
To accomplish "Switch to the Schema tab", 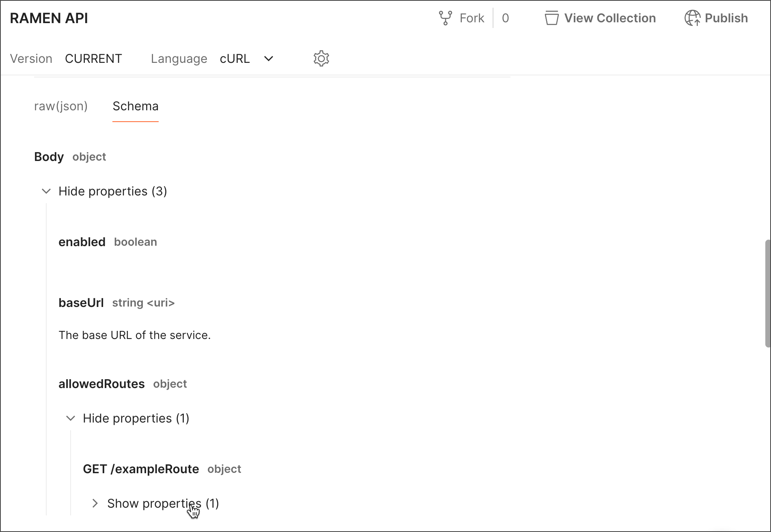I will tap(136, 106).
